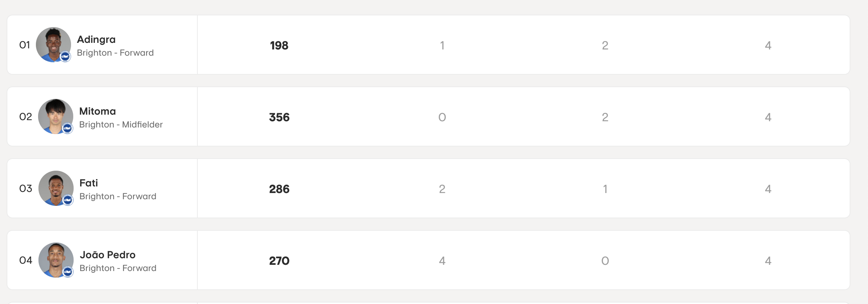This screenshot has width=868, height=304.
Task: Click the 270 value in João Pedro's row
Action: coord(279,261)
